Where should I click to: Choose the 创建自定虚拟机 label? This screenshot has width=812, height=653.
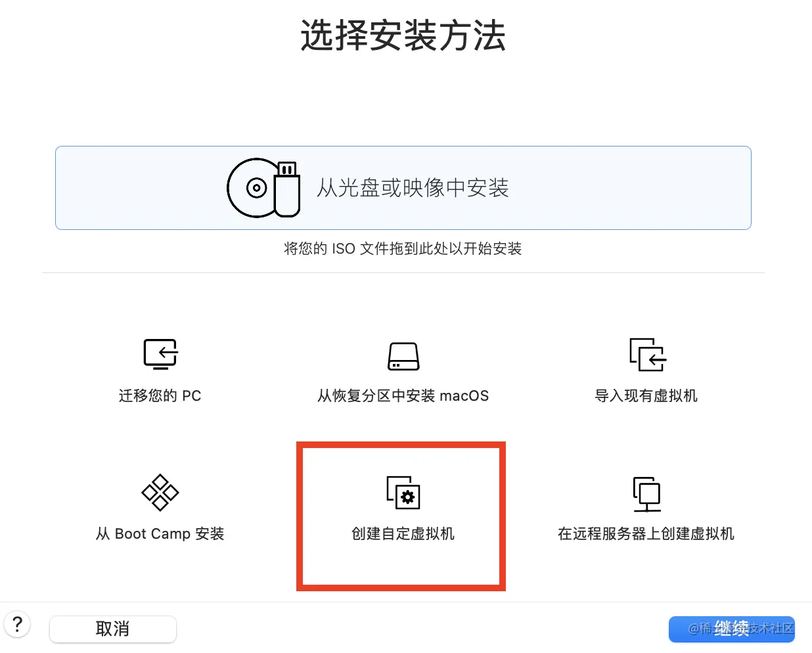click(403, 533)
